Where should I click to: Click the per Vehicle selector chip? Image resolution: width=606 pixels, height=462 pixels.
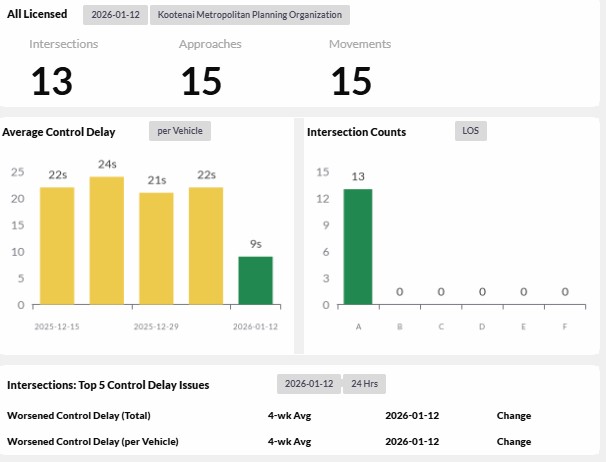pyautogui.click(x=180, y=131)
